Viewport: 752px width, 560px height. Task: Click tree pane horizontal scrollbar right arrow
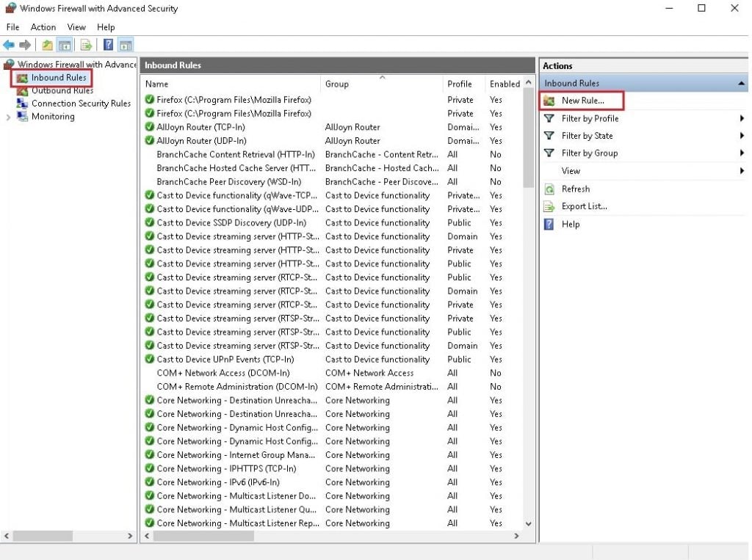(x=130, y=536)
